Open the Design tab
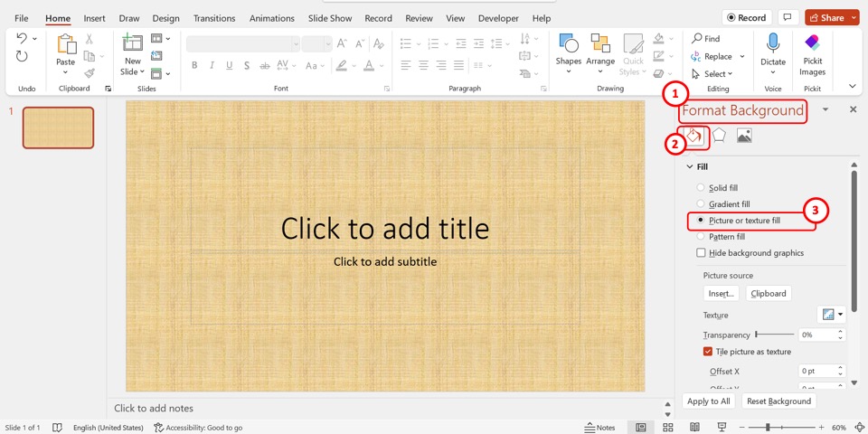 [166, 18]
